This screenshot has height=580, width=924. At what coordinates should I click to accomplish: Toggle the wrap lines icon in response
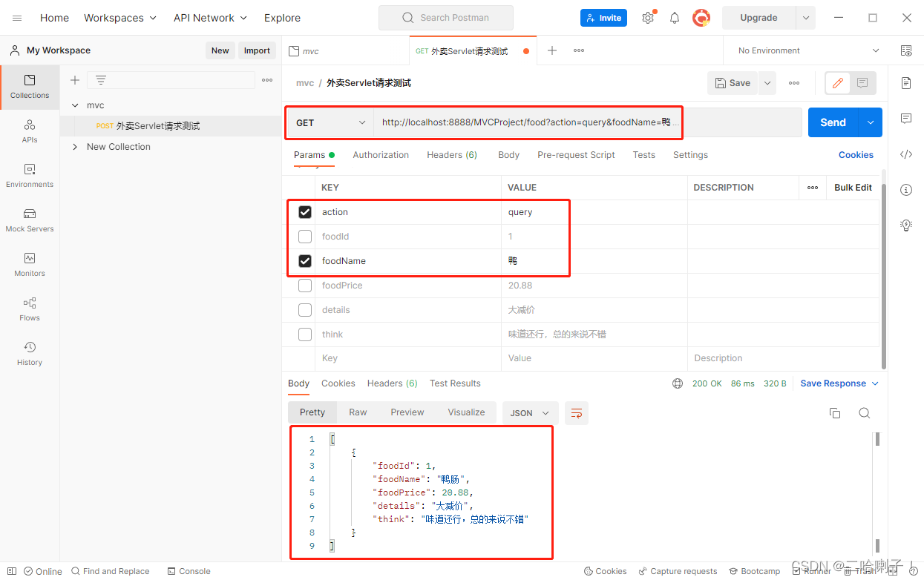(x=577, y=413)
